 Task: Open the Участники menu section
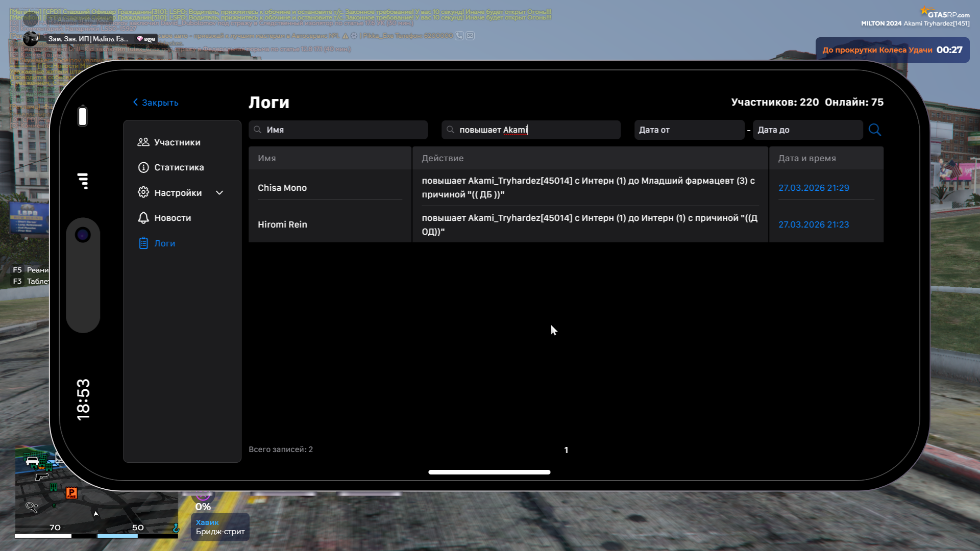(177, 142)
